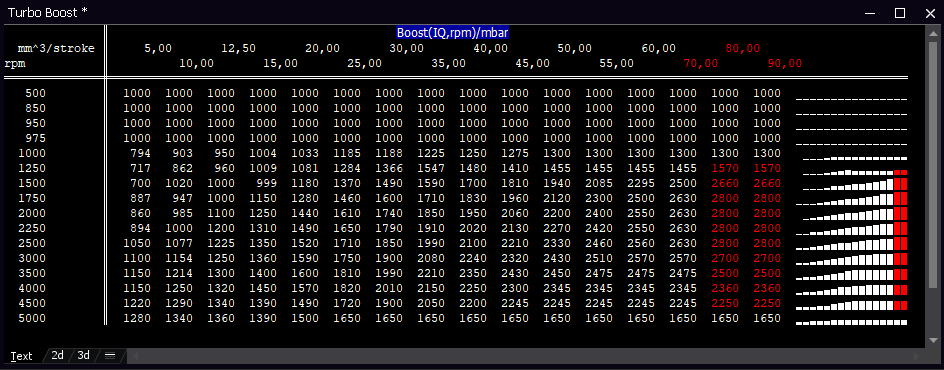The width and height of the screenshot is (944, 370).
Task: Select cell value 1188
Action: (x=390, y=153)
